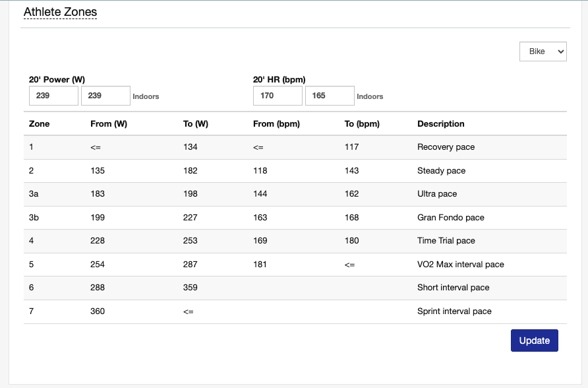Click the 359 To (W) value
This screenshot has height=388, width=588.
point(190,288)
